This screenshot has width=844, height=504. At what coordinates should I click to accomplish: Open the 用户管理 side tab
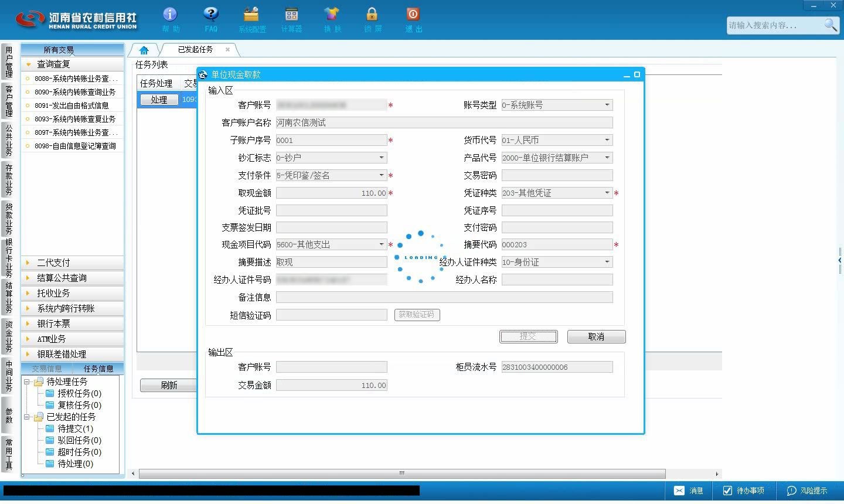tap(9, 62)
